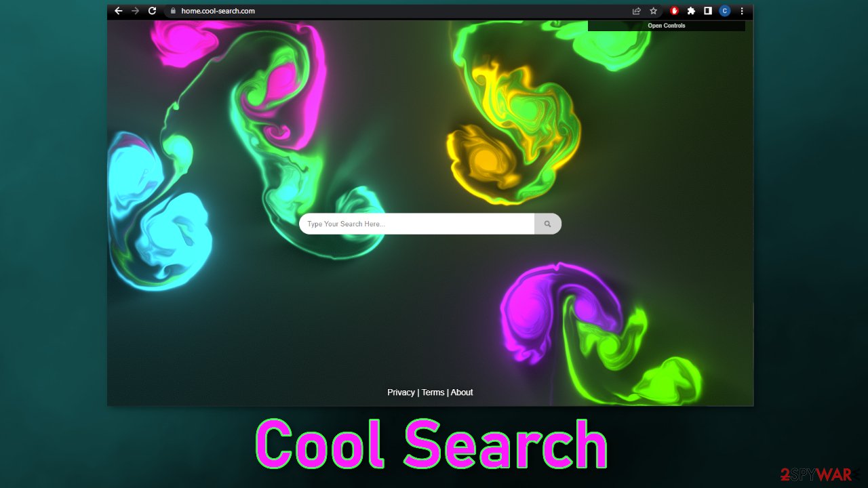
Task: Click the Open Controls label text
Action: coord(667,26)
